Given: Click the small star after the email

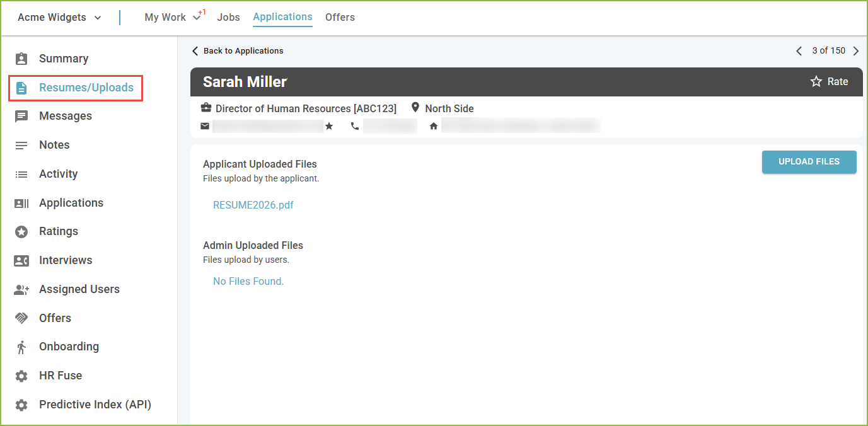Looking at the screenshot, I should pyautogui.click(x=329, y=126).
